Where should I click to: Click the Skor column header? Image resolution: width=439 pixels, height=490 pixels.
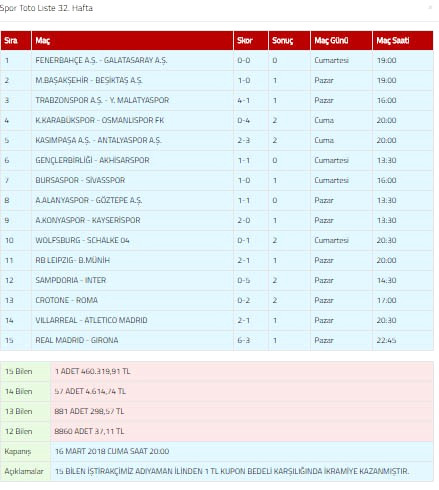coord(251,41)
